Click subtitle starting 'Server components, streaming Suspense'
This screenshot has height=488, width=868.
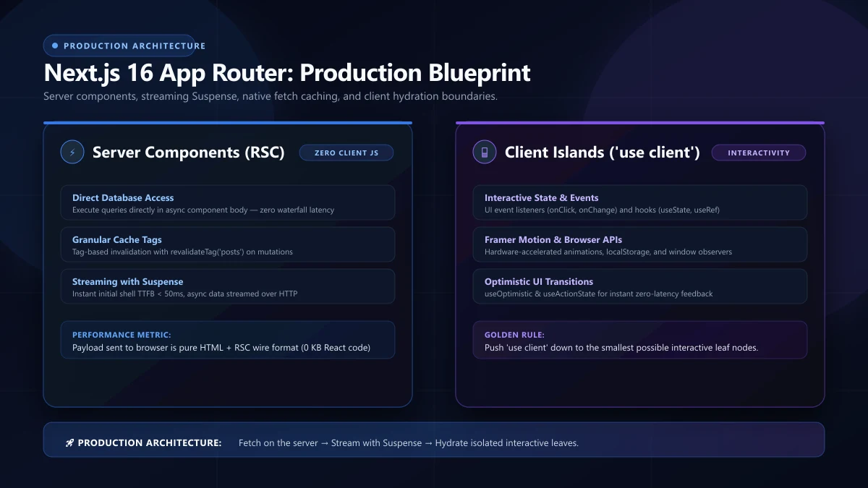[271, 96]
